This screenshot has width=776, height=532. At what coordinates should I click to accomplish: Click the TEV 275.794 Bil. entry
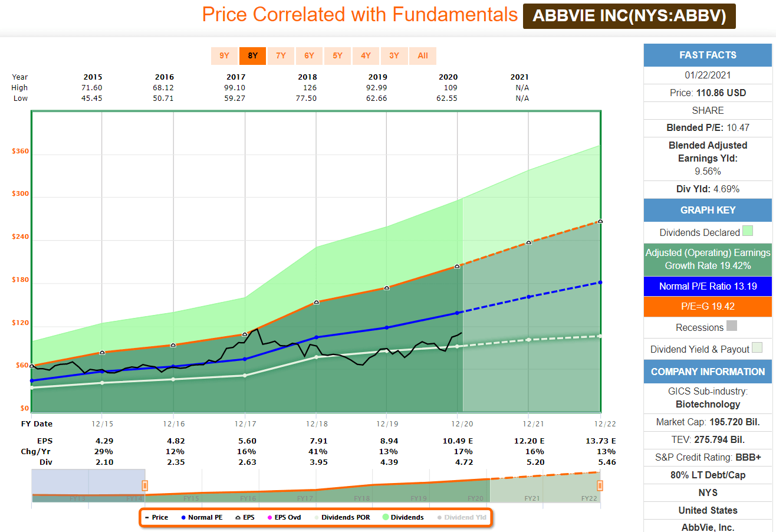coord(708,439)
